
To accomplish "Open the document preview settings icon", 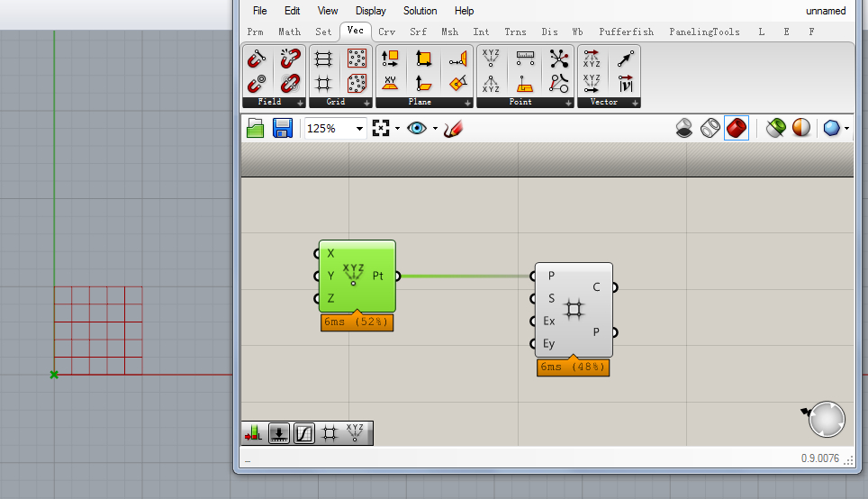I will pos(801,128).
